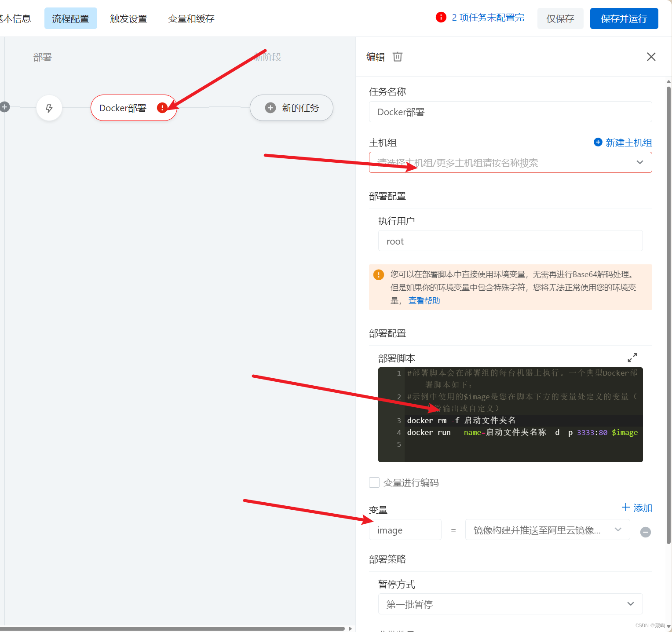The image size is (672, 632).
Task: Switch to the 流程配置 tab
Action: (x=71, y=18)
